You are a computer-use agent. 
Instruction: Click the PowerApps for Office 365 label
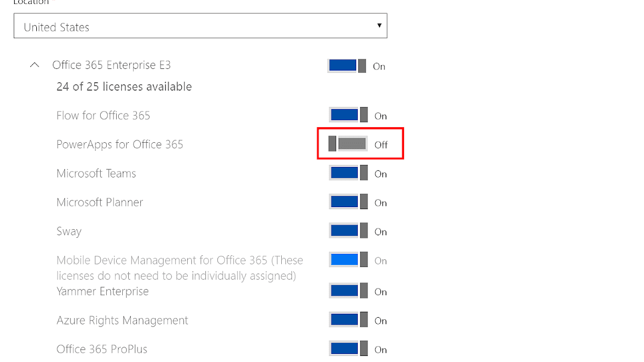[x=120, y=144]
